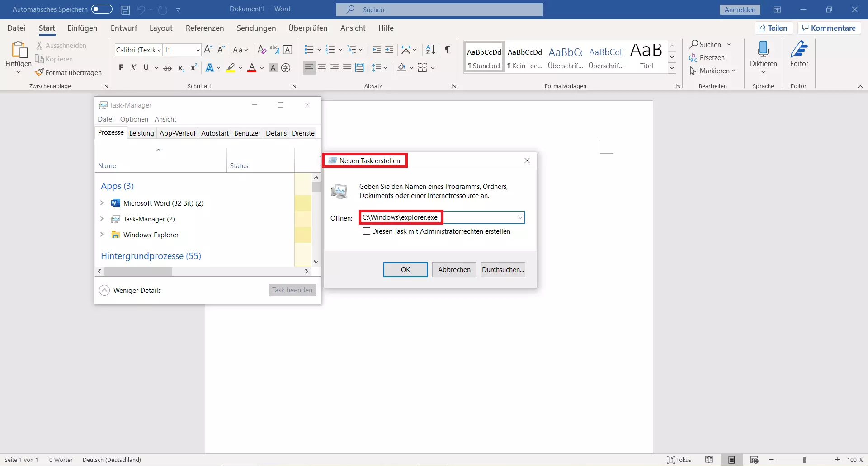Click the Save icon in title bar

125,9
